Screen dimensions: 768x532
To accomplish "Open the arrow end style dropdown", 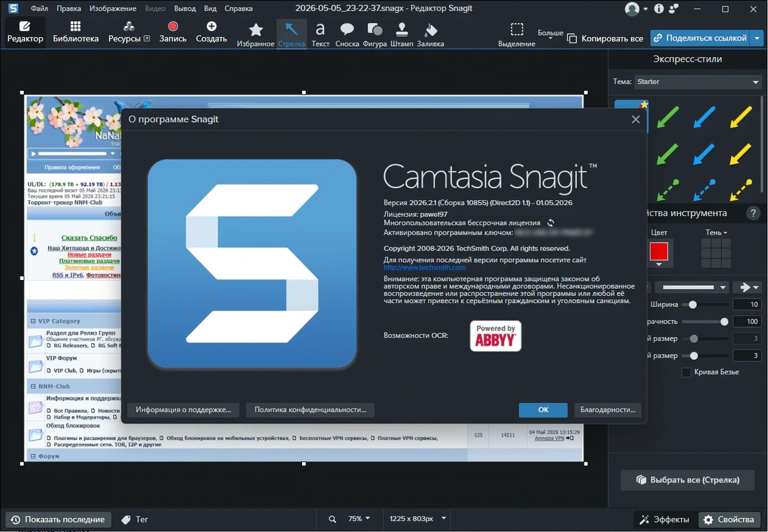I will click(x=748, y=288).
